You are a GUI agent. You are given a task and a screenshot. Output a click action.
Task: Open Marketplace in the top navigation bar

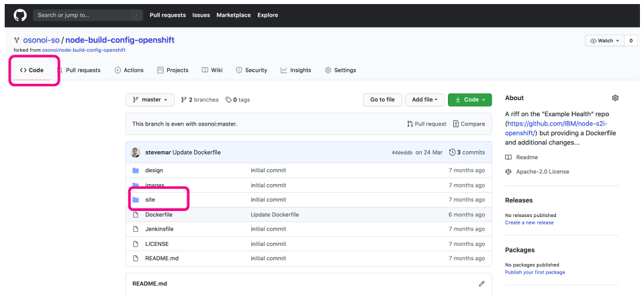234,15
